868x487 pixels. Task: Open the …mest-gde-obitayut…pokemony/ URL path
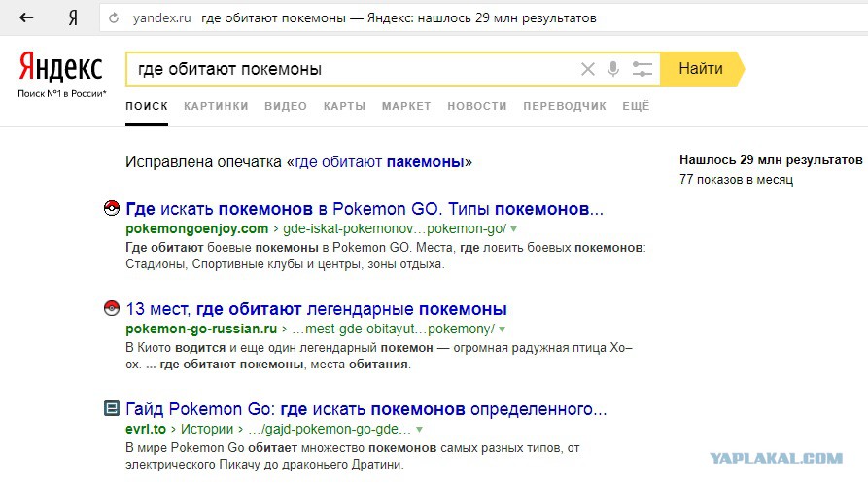[x=393, y=329]
